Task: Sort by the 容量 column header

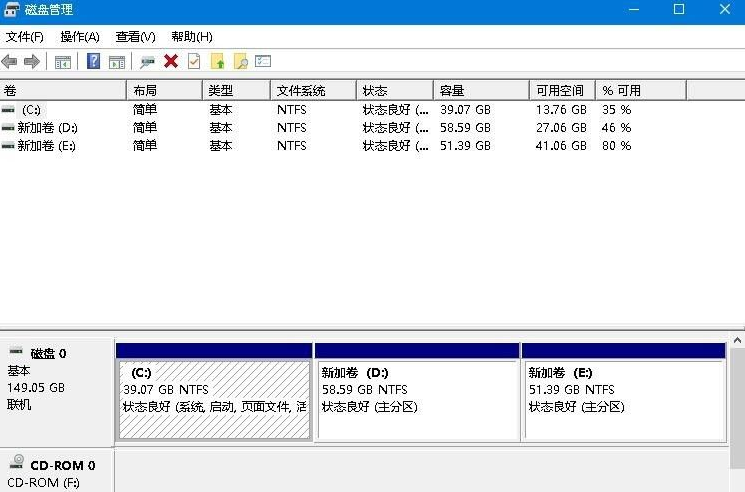Action: coord(480,90)
